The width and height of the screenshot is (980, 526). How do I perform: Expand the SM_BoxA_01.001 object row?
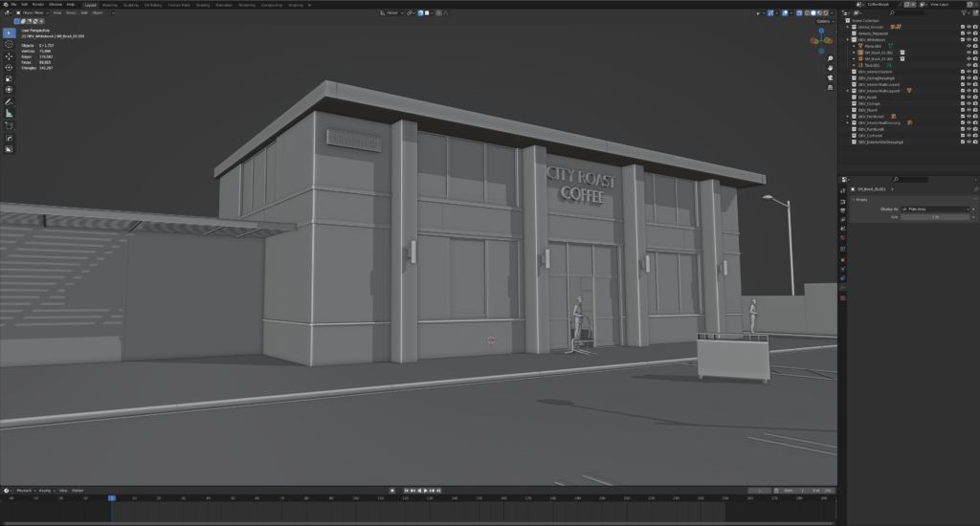click(855, 53)
